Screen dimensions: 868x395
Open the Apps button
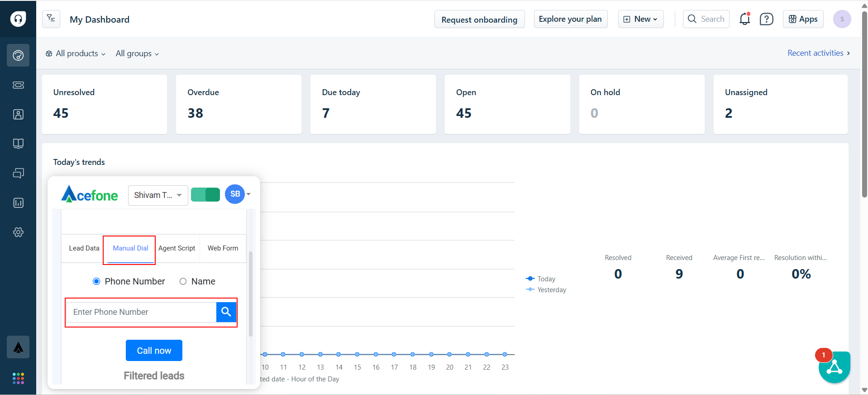[x=803, y=19]
